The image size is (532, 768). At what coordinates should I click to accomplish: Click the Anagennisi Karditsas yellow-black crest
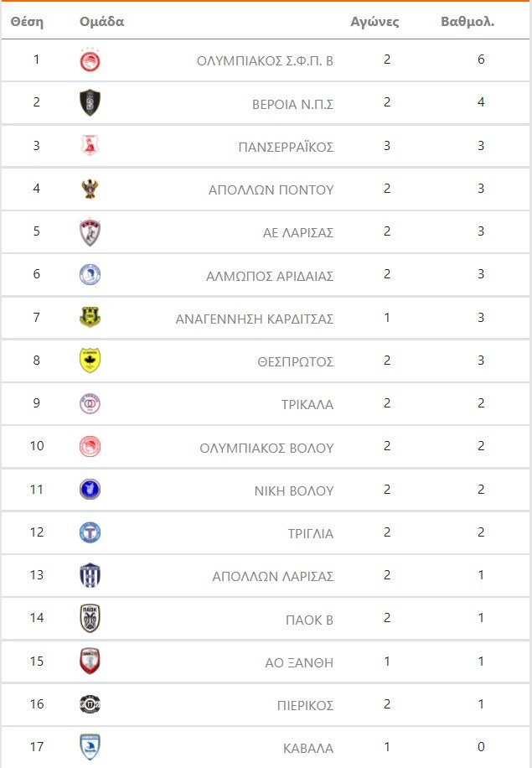pyautogui.click(x=90, y=318)
